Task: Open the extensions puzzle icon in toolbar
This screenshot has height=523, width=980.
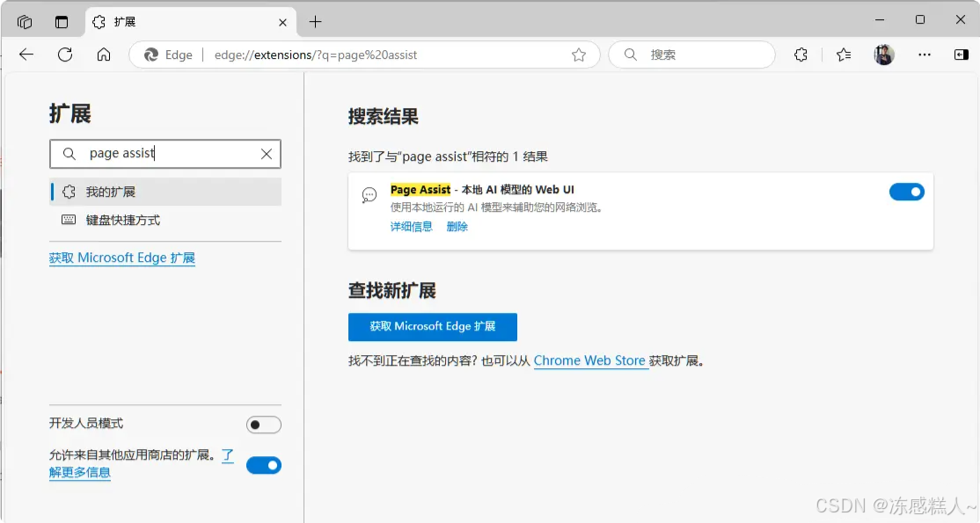Action: (x=801, y=55)
